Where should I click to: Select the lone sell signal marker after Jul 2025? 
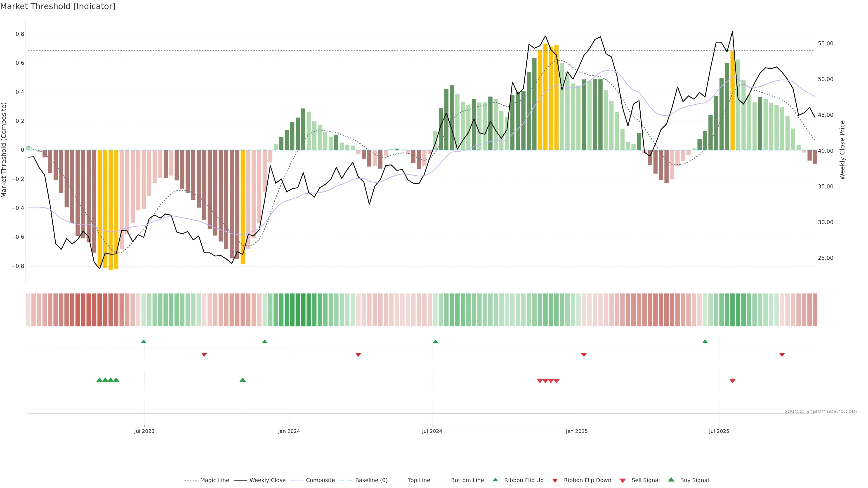point(732,381)
